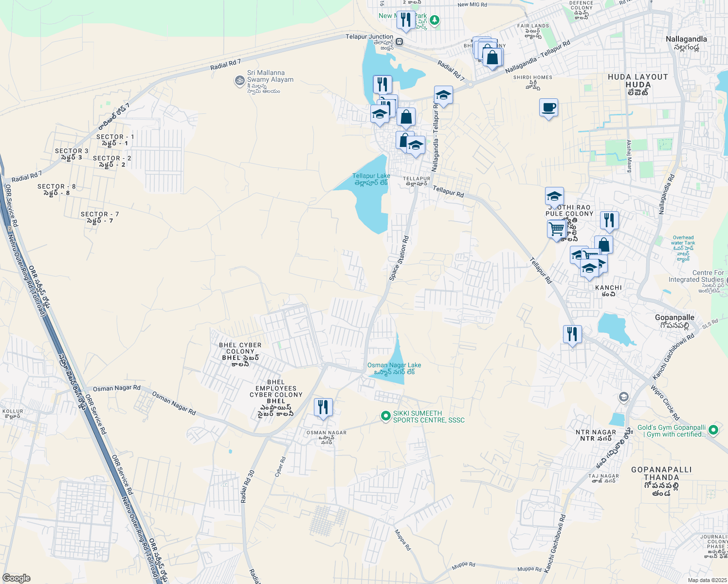
Task: Click the green marker for SIKKI SUMEETH Sports Centre
Action: (x=386, y=416)
